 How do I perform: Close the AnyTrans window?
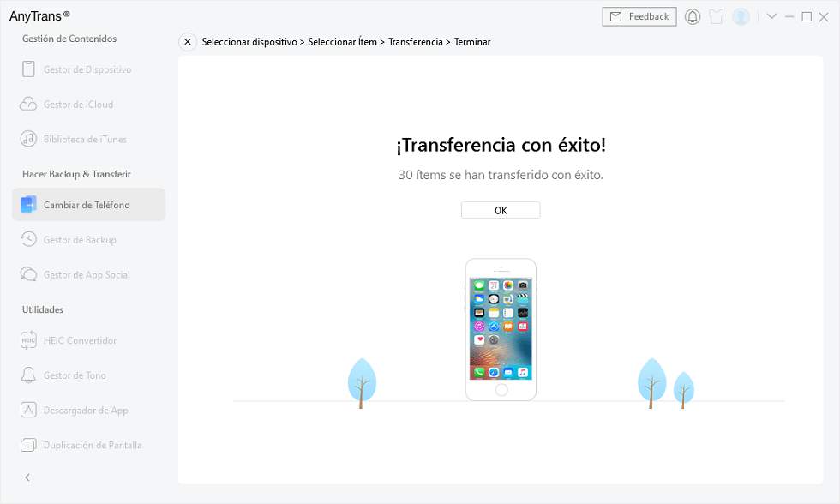[824, 16]
